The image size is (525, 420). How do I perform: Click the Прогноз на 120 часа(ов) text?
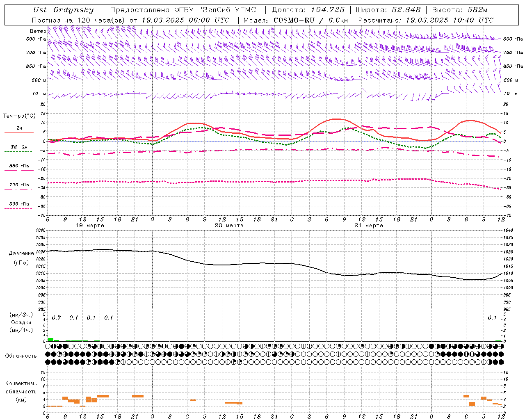click(79, 20)
